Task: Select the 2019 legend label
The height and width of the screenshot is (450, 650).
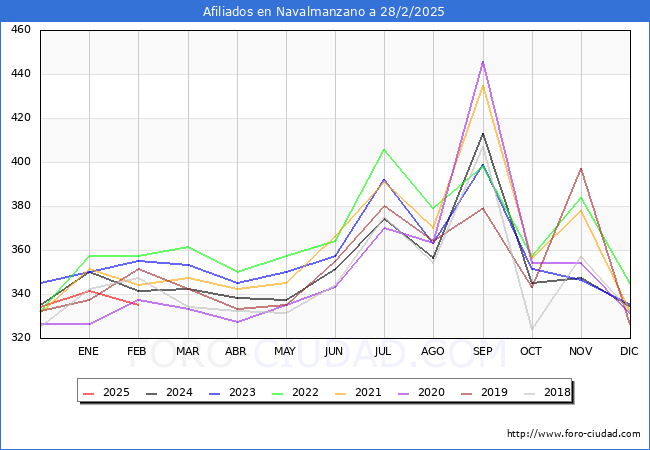Action: (x=495, y=392)
